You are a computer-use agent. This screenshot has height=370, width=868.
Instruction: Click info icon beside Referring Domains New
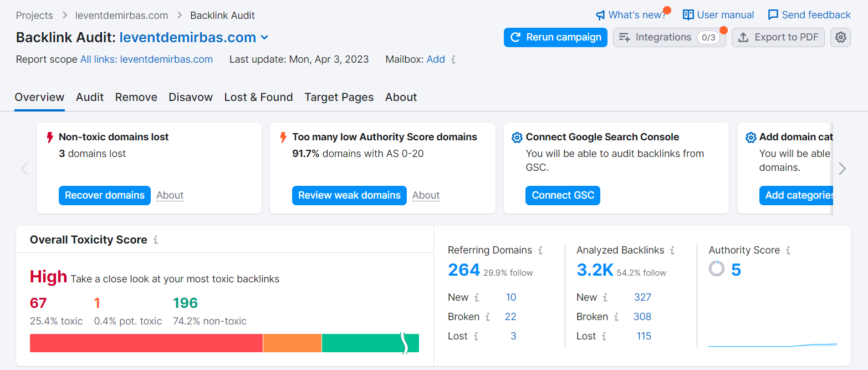click(x=477, y=297)
